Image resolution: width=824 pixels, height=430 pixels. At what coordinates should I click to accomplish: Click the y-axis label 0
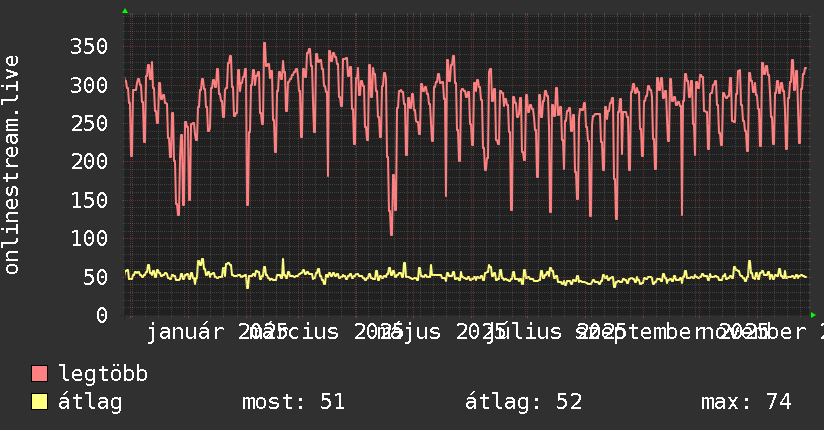102,315
